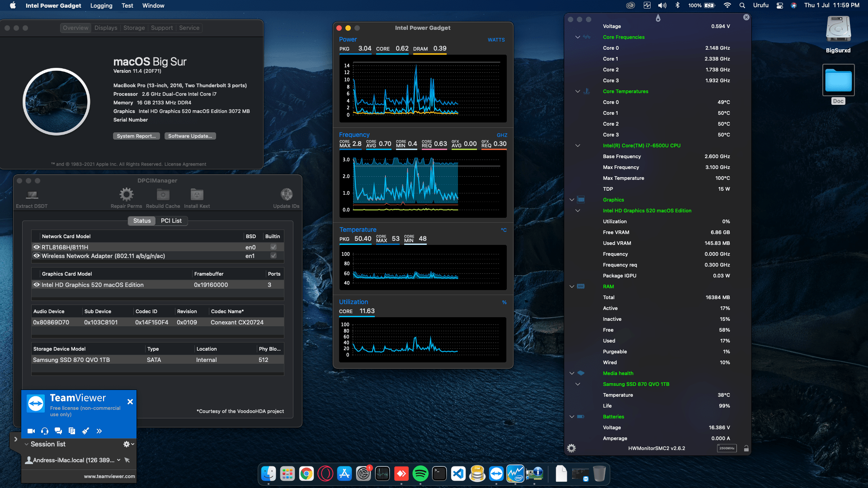Image resolution: width=868 pixels, height=488 pixels.
Task: Open Test menu in menu bar
Action: pyautogui.click(x=127, y=5)
